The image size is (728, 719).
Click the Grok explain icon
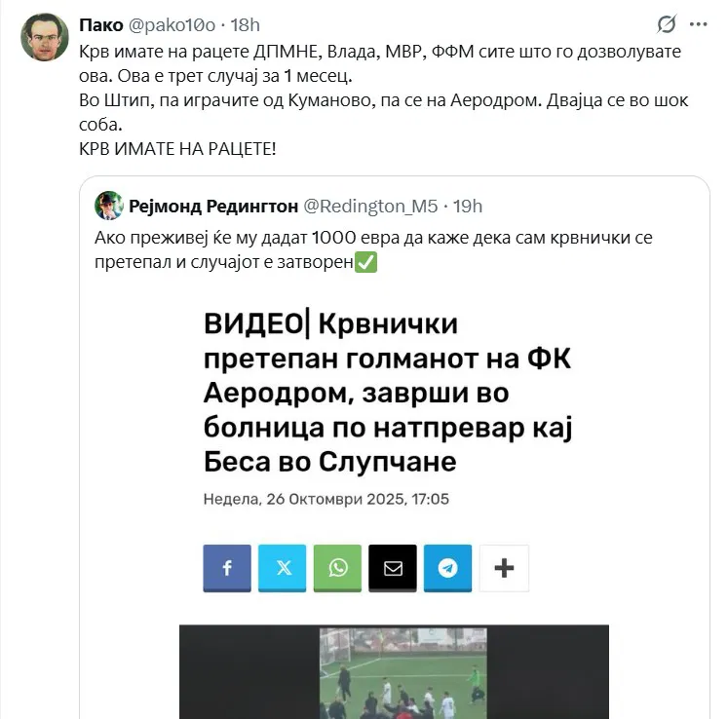point(667,24)
